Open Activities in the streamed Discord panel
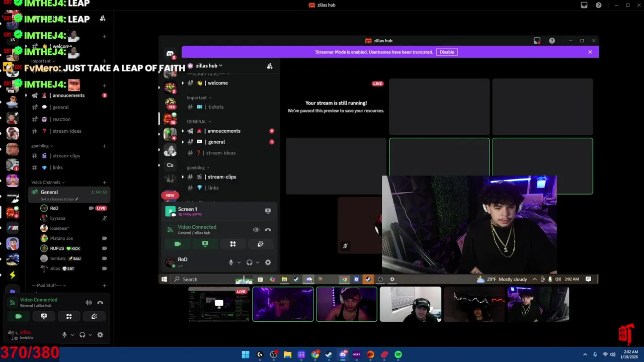 (x=233, y=244)
